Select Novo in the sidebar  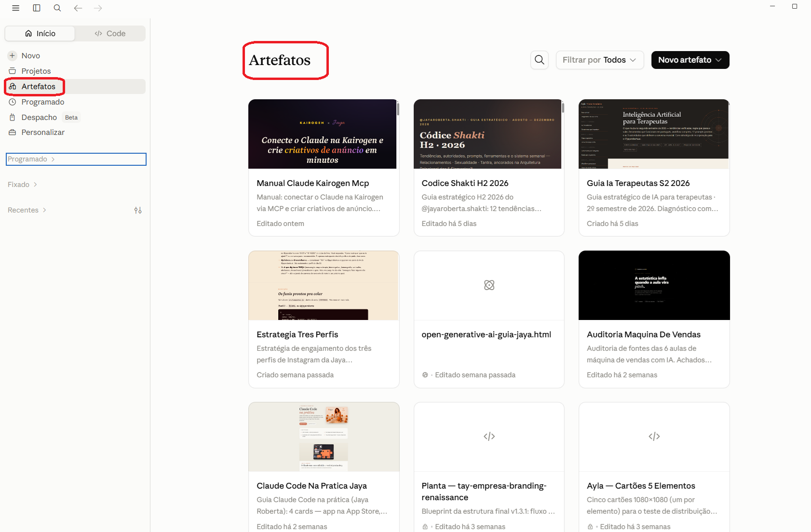(x=75, y=56)
